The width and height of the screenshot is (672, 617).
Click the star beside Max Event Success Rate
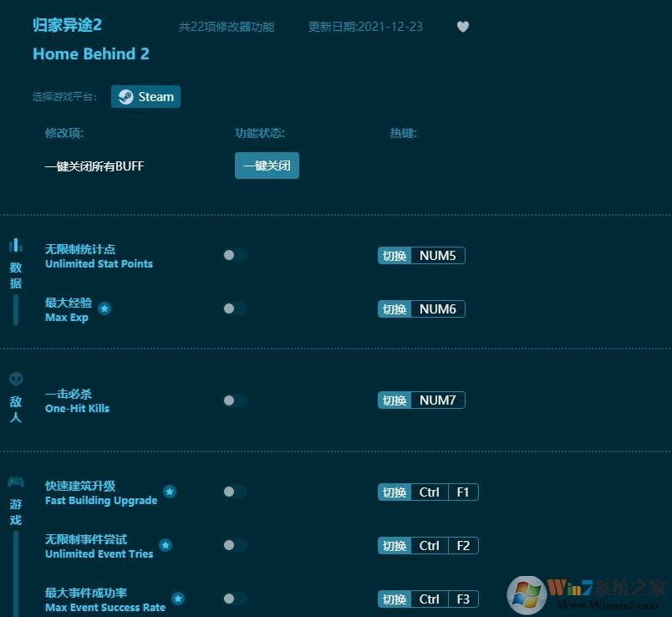pos(178,599)
